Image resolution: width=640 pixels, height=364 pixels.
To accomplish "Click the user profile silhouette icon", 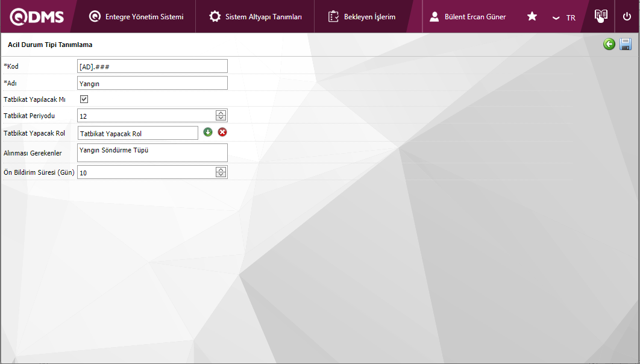I will [x=435, y=16].
